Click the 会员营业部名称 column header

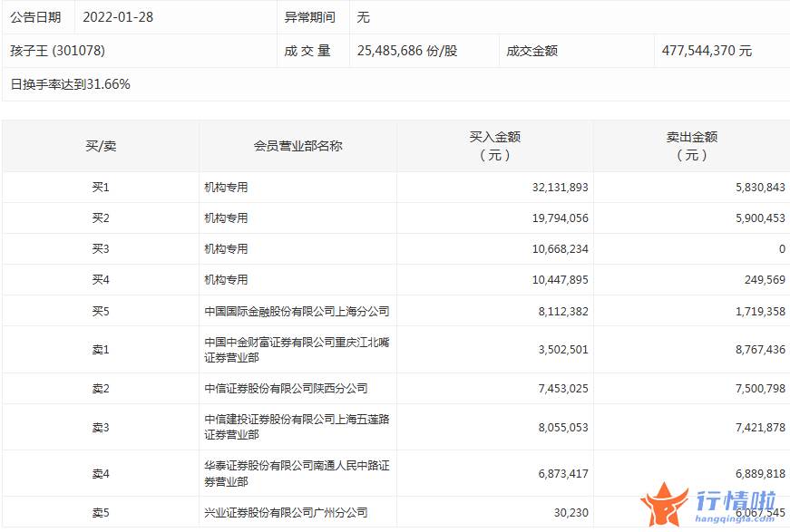click(x=297, y=146)
